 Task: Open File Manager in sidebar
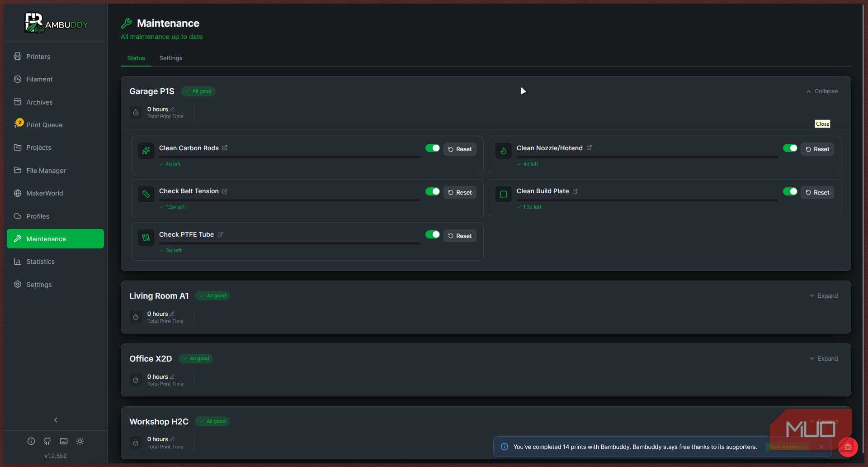(55, 171)
